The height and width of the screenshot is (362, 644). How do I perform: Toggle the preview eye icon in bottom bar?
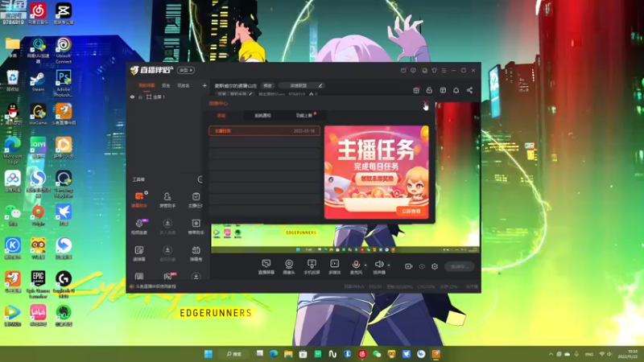[x=422, y=266]
